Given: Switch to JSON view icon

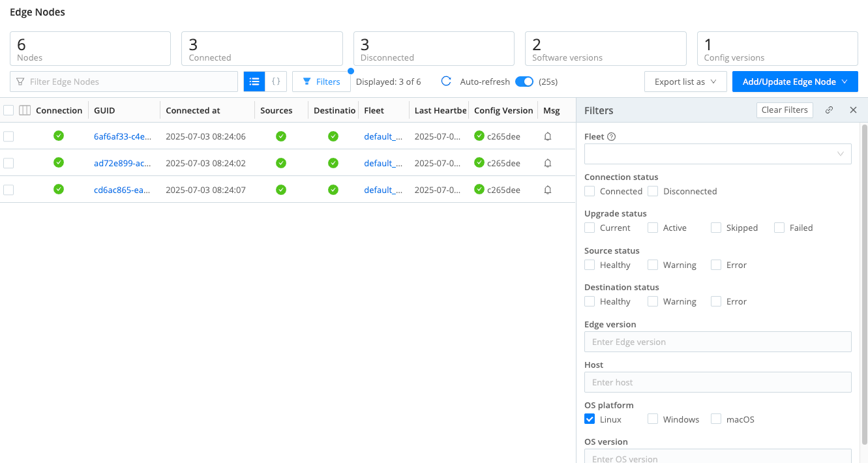Looking at the screenshot, I should pos(276,82).
